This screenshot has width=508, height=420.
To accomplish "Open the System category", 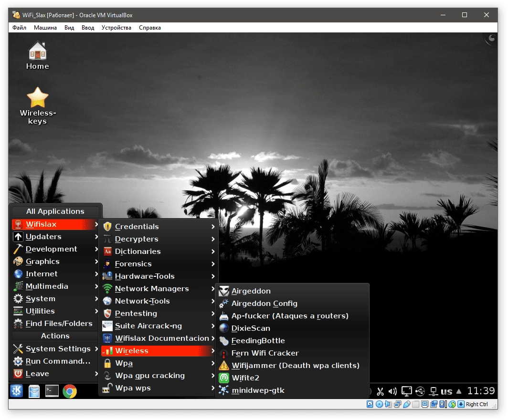I will 55,299.
